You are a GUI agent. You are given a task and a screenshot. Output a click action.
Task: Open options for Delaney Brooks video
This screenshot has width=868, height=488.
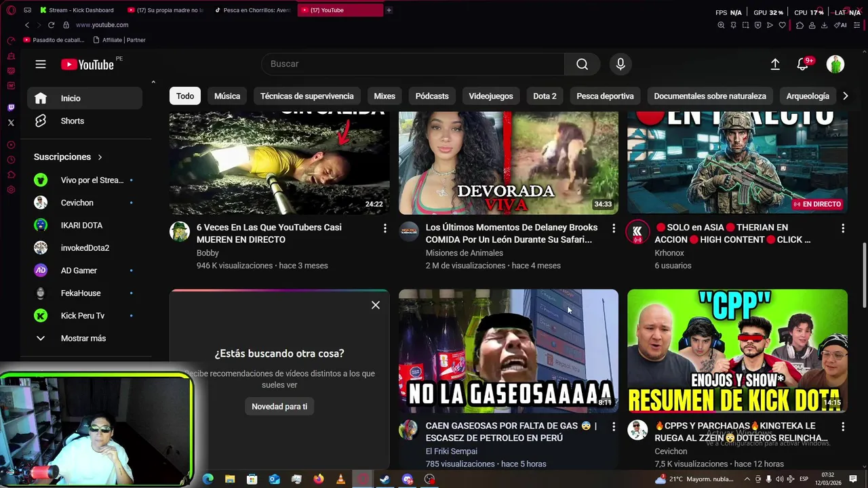click(614, 228)
